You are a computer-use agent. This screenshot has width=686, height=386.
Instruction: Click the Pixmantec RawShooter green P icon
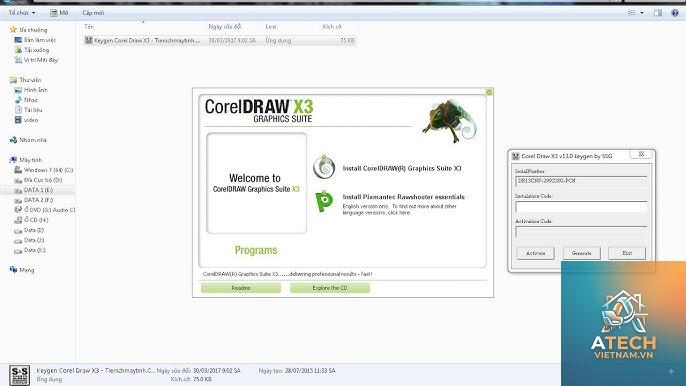(x=324, y=201)
